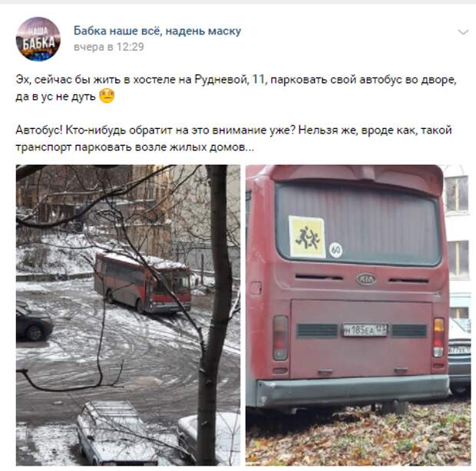Expand the post options chevron menu

[x=463, y=32]
